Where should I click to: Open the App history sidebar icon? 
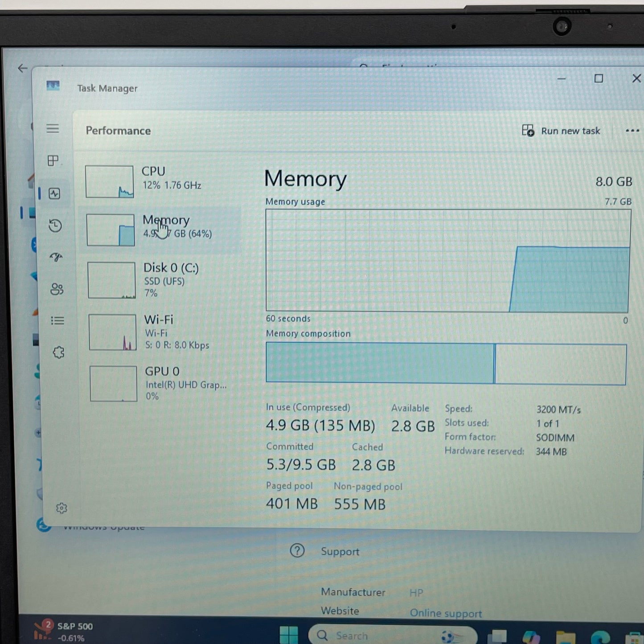coord(55,226)
